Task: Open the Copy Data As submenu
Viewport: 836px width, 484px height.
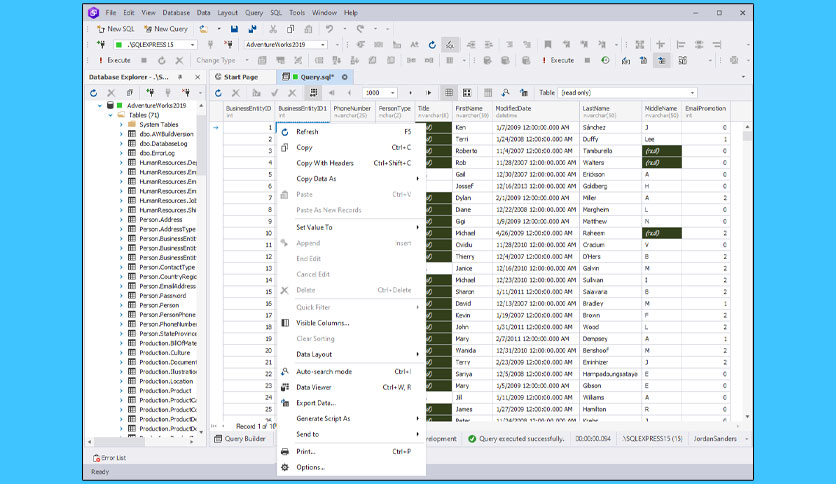Action: 351,179
